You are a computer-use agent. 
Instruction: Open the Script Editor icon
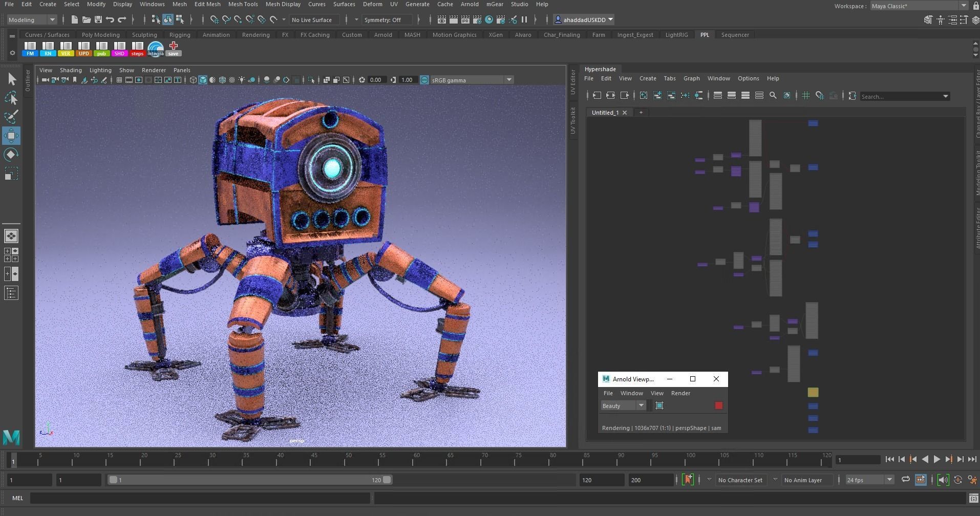click(973, 498)
